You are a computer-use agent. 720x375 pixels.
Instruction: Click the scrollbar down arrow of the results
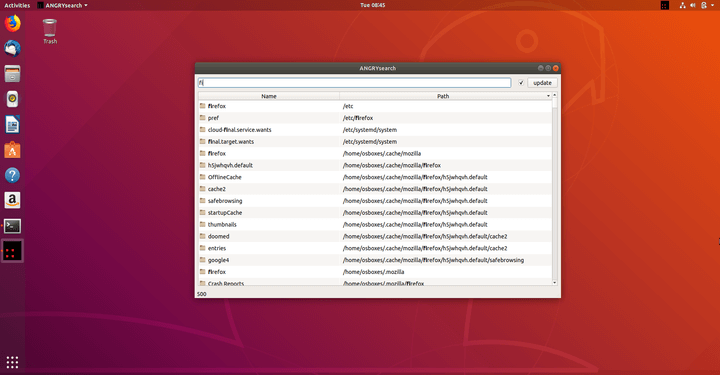click(x=555, y=283)
